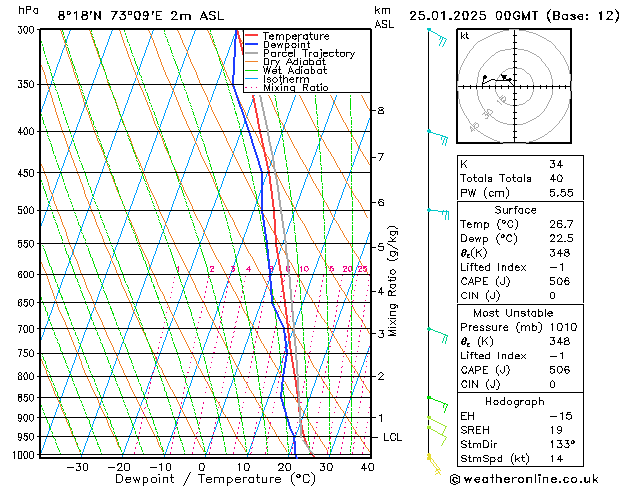Click the 'Mixing Ratio (g/kg)' axis label
The image size is (629, 486).
[392, 281]
